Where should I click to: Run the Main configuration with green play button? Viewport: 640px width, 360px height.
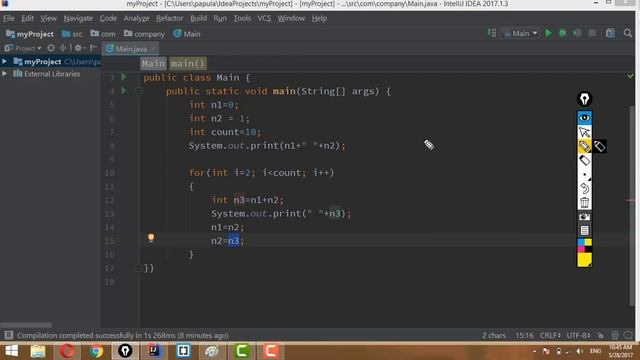pyautogui.click(x=548, y=33)
